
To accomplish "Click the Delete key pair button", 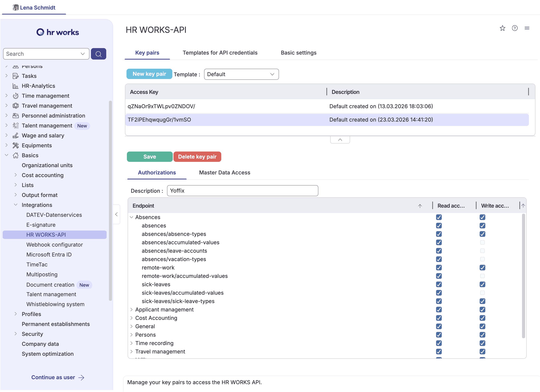I will (x=197, y=157).
